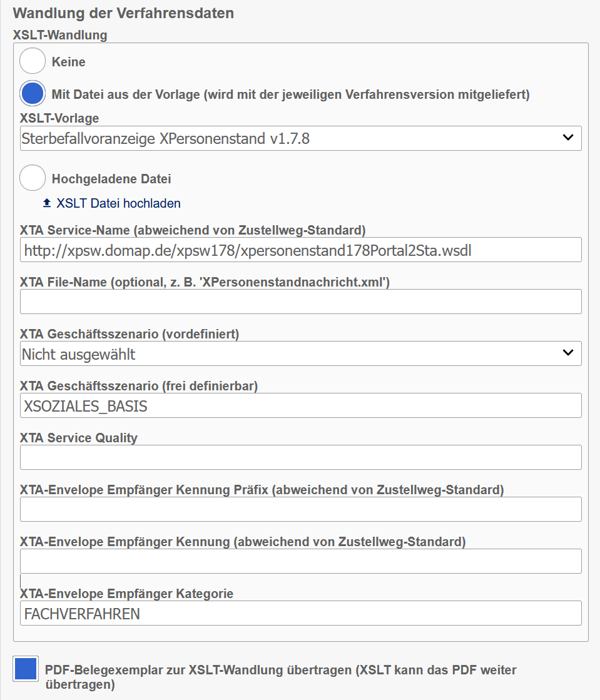Select the 'Keine' radio option
600x700 pixels.
click(x=33, y=61)
